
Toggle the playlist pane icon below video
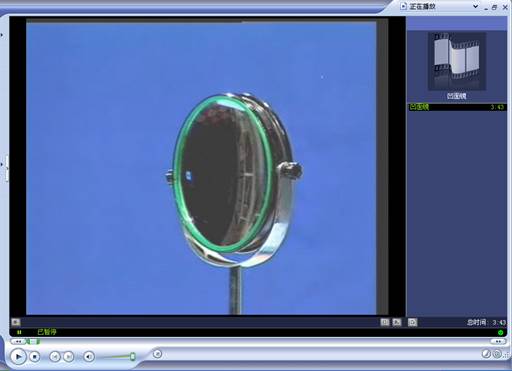(x=412, y=322)
